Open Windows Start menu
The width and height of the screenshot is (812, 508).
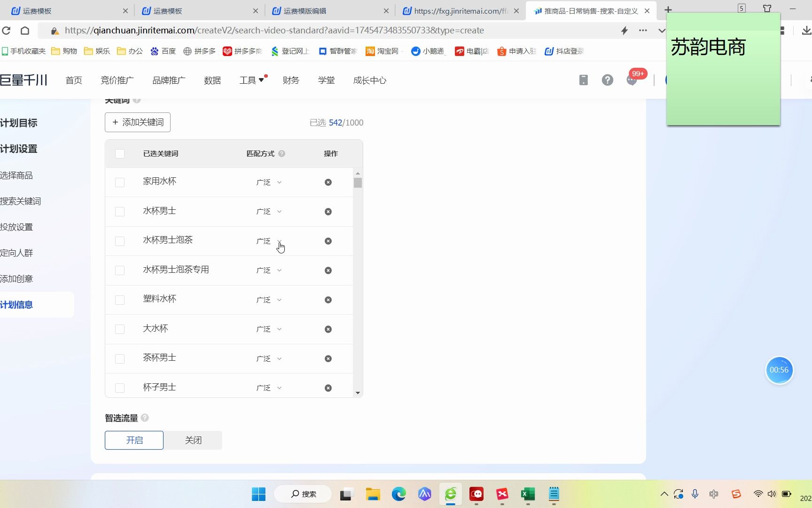pos(258,494)
